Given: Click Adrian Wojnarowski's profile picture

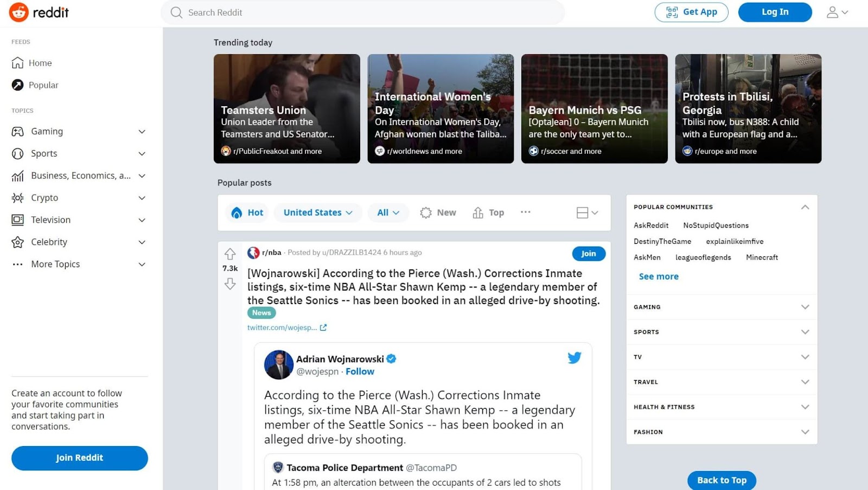Looking at the screenshot, I should coord(279,365).
